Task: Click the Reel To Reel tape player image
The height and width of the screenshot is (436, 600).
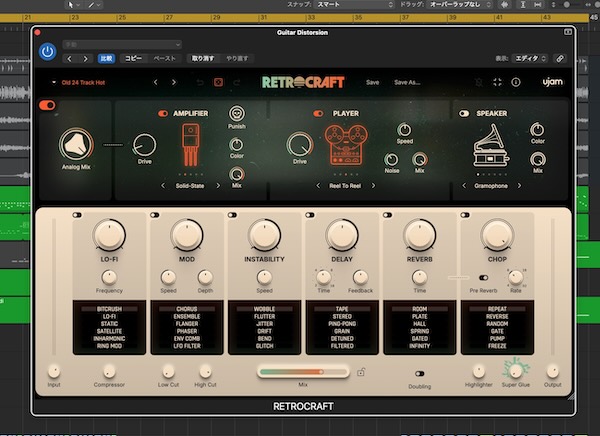Action: 346,145
